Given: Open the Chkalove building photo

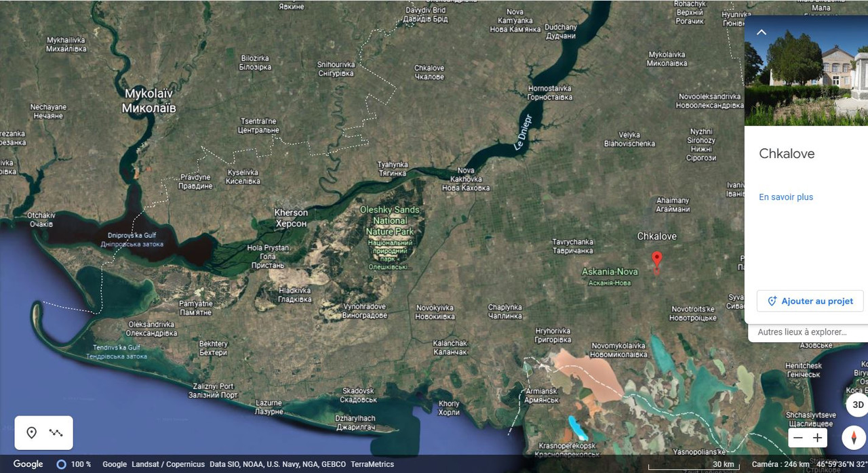Looking at the screenshot, I should pyautogui.click(x=806, y=71).
